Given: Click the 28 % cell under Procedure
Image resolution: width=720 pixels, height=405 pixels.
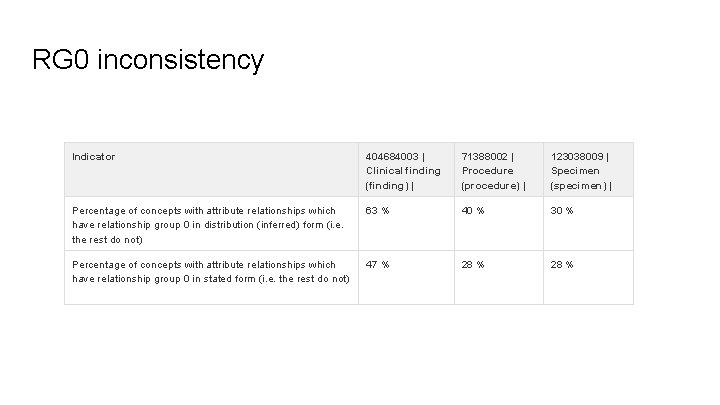Looking at the screenshot, I should tap(499, 277).
